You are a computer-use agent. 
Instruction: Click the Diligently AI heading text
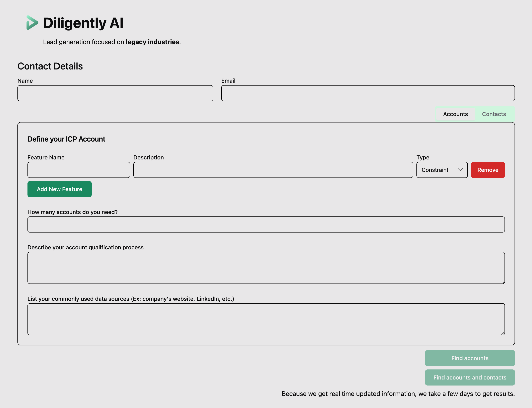(83, 23)
